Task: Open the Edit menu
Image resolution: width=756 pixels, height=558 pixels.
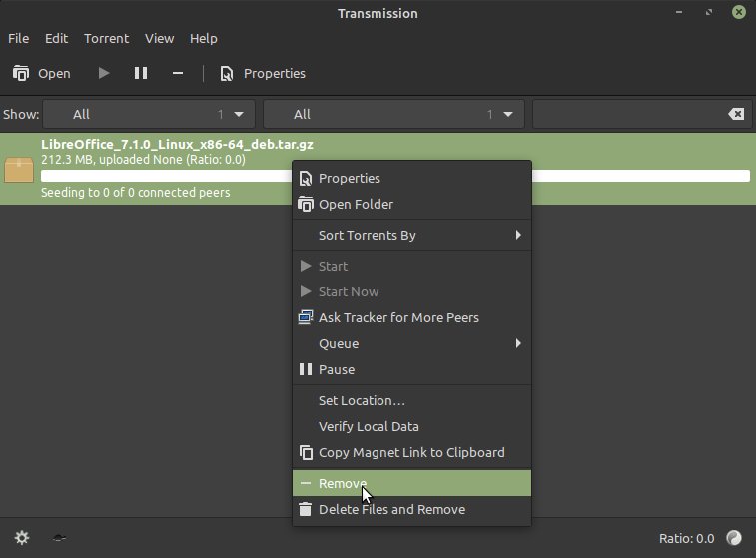Action: (56, 39)
